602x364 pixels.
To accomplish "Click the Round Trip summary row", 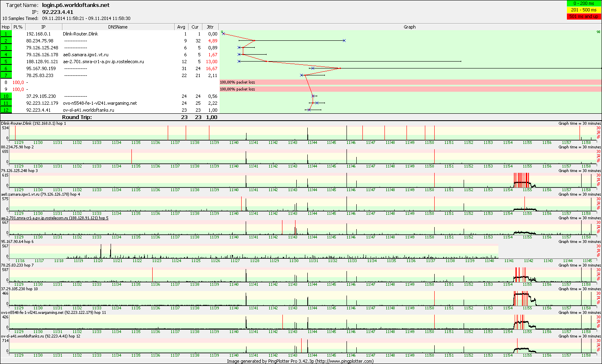I will [77, 117].
